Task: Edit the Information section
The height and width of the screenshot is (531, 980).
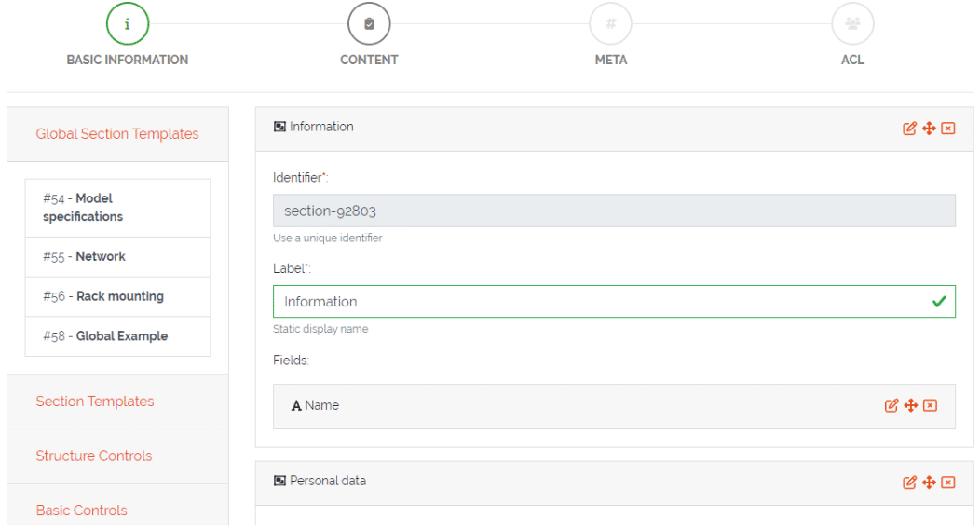Action: click(x=910, y=129)
